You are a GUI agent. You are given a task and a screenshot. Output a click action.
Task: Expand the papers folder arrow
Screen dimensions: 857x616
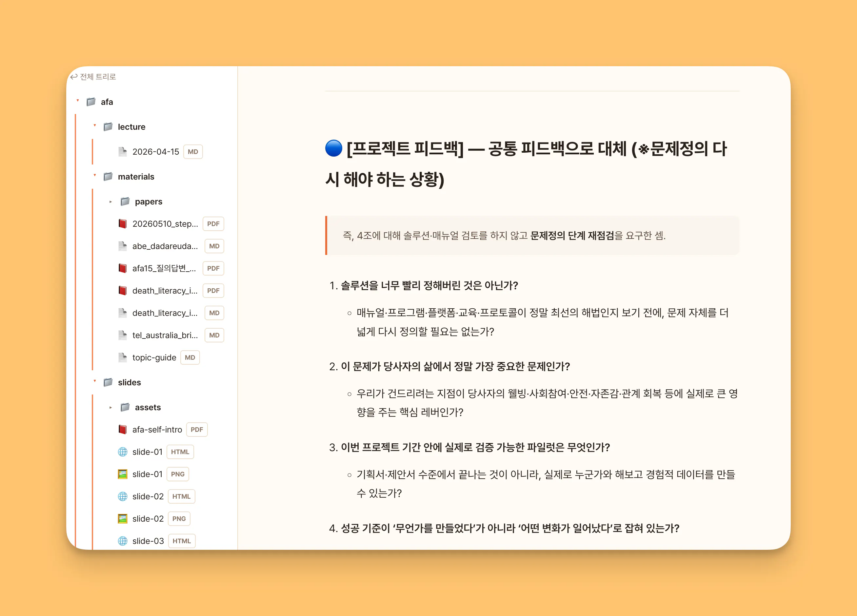[x=110, y=202]
